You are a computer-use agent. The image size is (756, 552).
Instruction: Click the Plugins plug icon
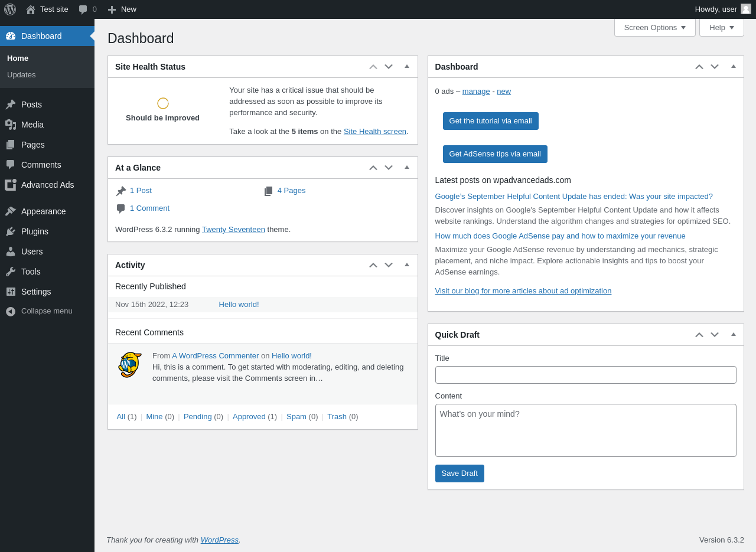click(11, 231)
